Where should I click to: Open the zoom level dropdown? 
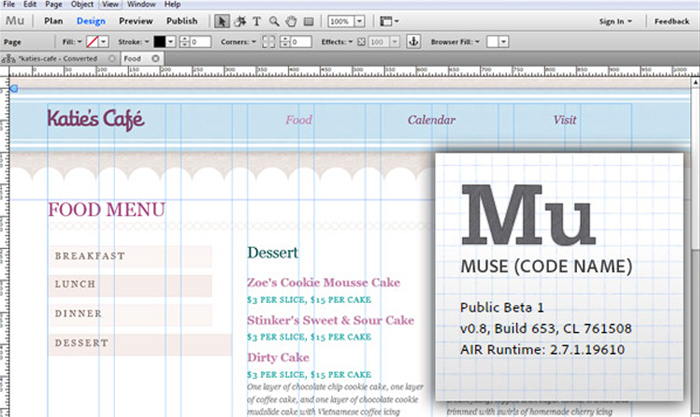360,21
